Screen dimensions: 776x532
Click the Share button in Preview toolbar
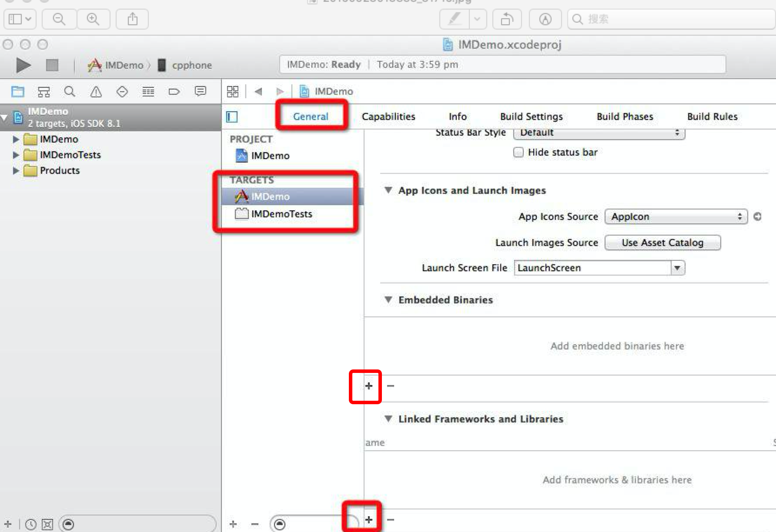click(133, 19)
